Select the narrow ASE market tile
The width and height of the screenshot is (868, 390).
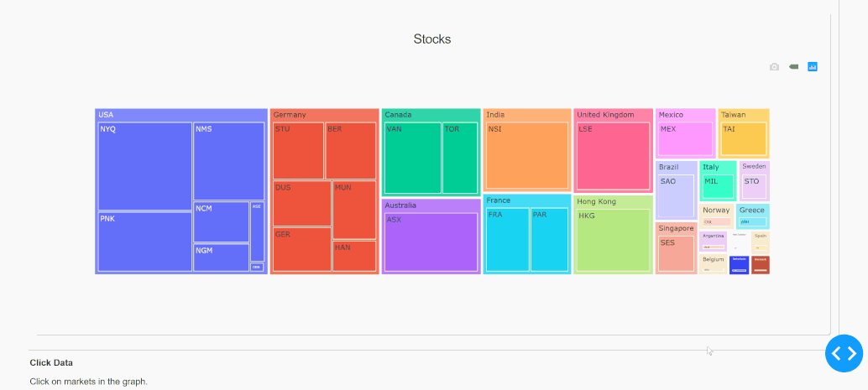[x=258, y=231]
